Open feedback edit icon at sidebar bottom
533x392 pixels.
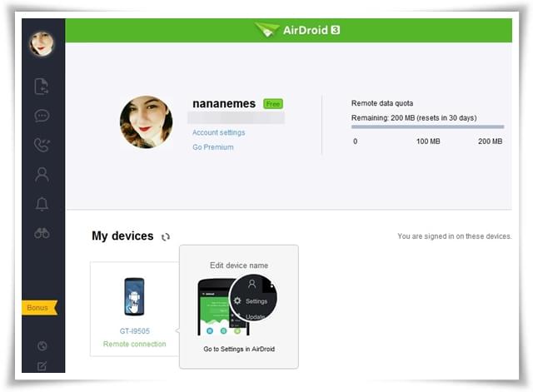tap(42, 365)
